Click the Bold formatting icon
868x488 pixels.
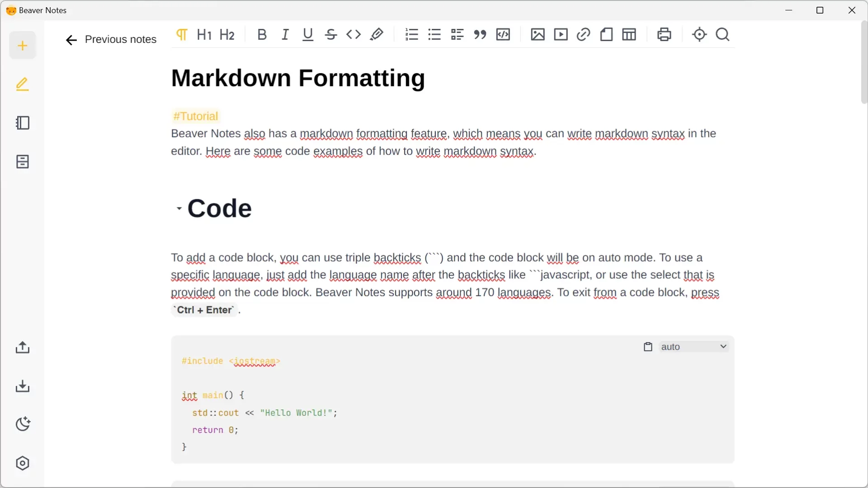tap(261, 34)
